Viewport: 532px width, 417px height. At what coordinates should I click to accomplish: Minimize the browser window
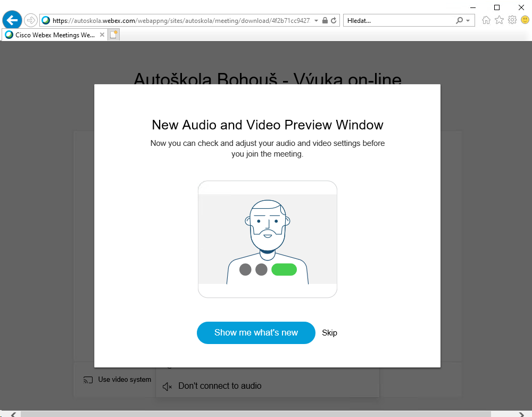point(473,7)
